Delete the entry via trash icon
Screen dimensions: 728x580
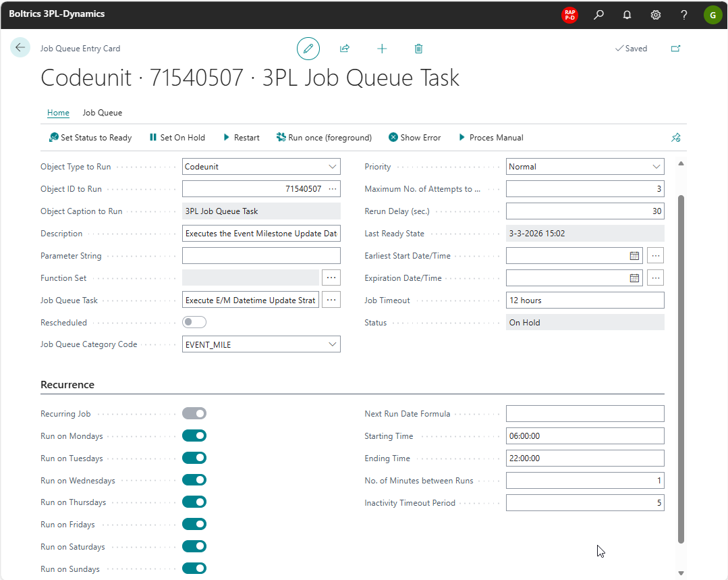(418, 49)
